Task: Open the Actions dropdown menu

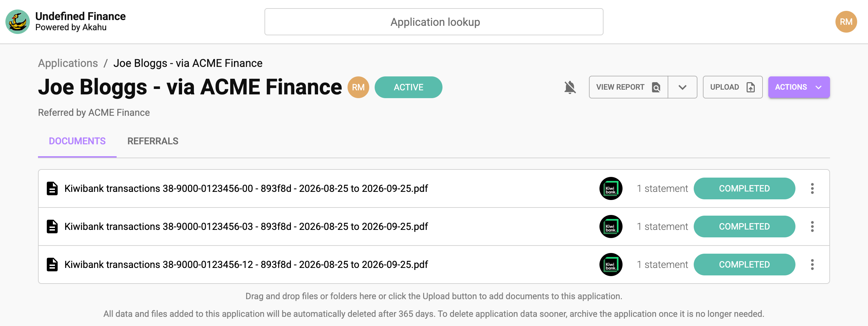Action: pyautogui.click(x=799, y=87)
